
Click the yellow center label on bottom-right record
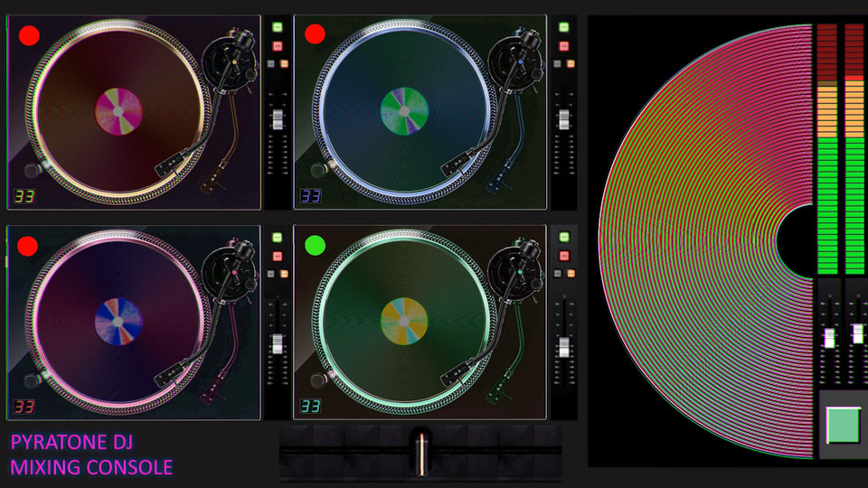pos(404,321)
